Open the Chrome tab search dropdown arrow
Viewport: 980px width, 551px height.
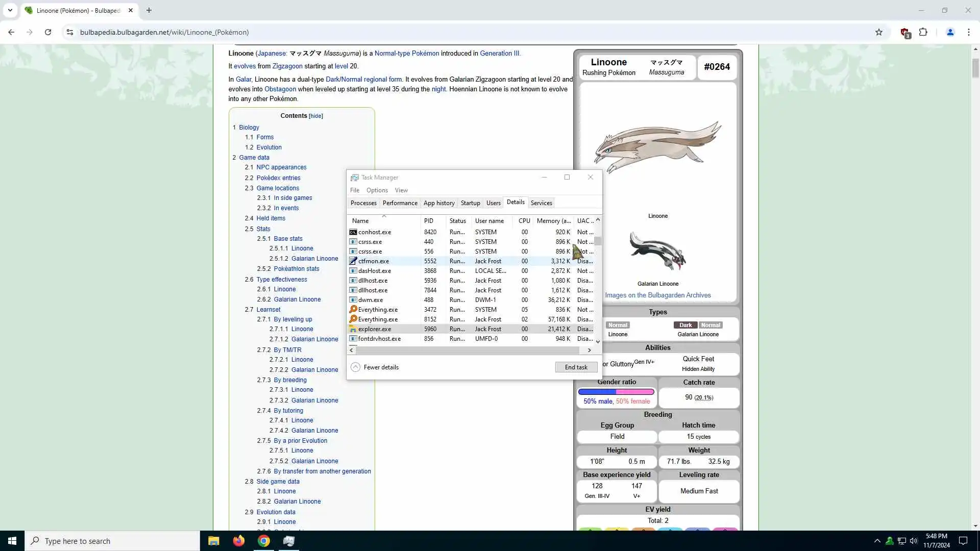(x=10, y=10)
